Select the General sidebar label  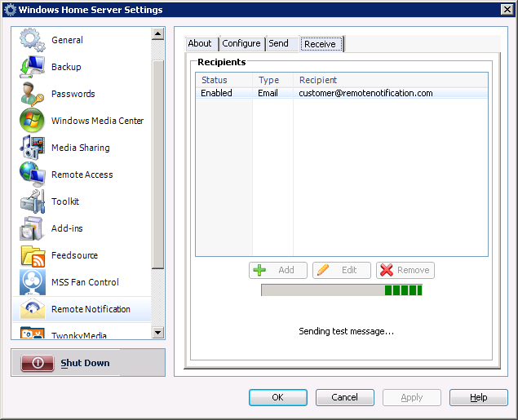(68, 40)
